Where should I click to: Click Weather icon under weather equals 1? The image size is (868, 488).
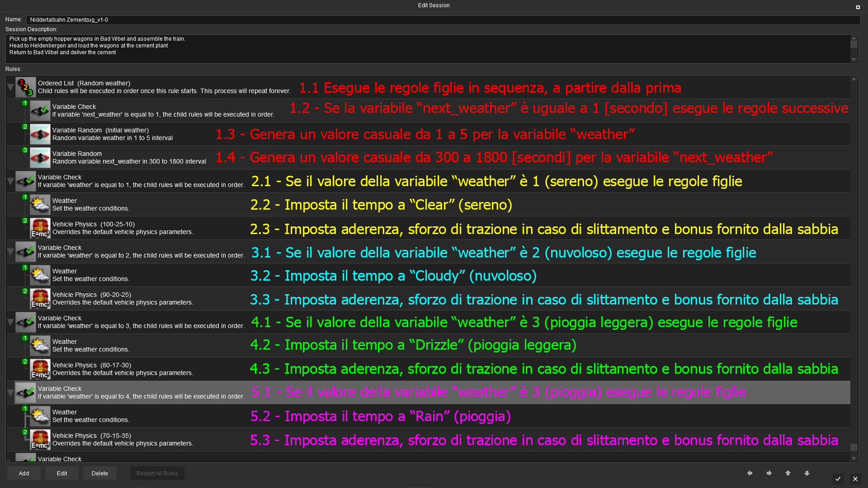click(x=40, y=205)
